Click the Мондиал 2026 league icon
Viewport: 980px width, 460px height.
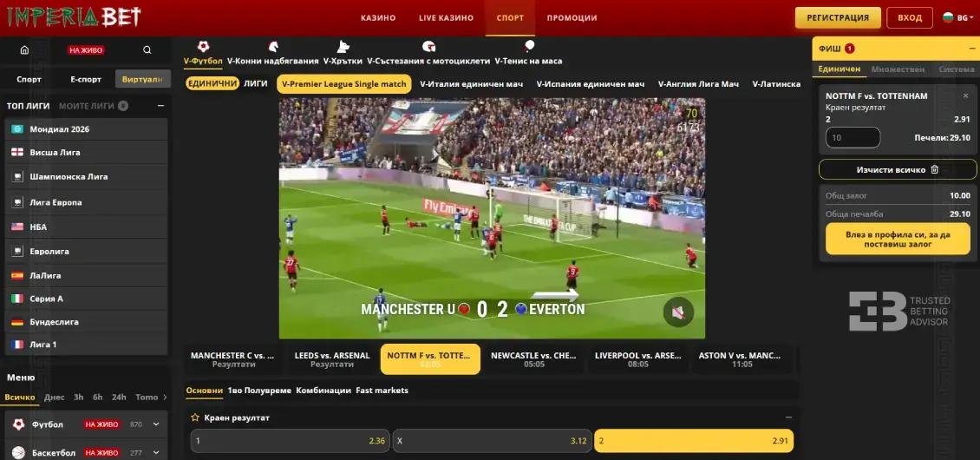17,129
